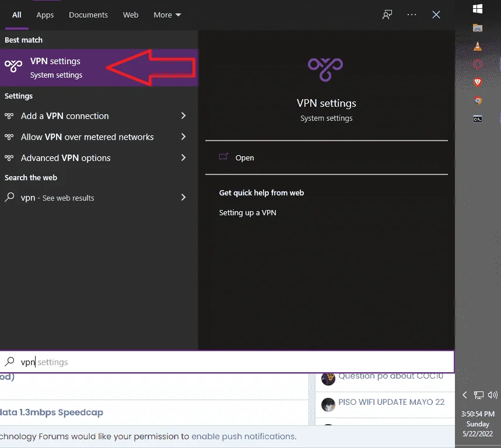Launch VLC media player from taskbar
Image resolution: width=501 pixels, height=448 pixels.
coord(478,46)
